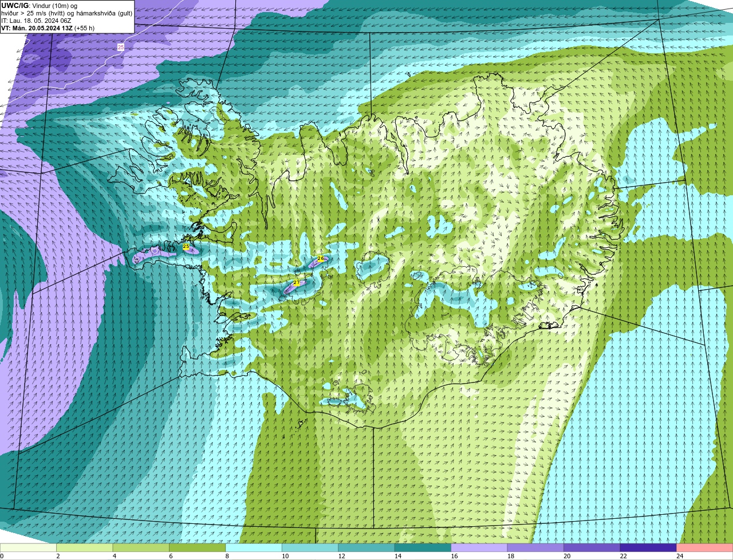
Task: Click the 6–8 m/s olive green legend swatch
Action: (198, 547)
